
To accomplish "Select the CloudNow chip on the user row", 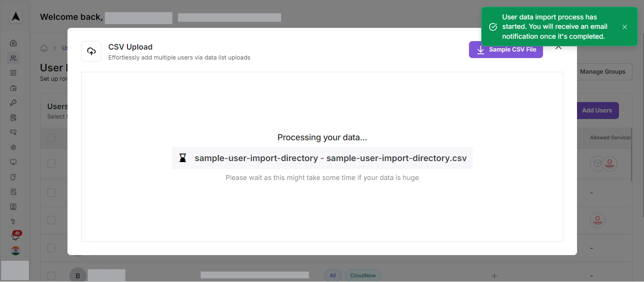I will 363,275.
